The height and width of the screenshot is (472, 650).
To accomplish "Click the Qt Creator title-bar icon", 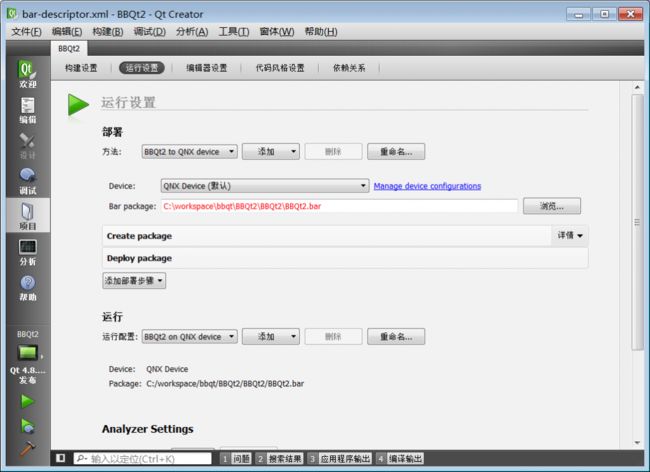I will pyautogui.click(x=12, y=14).
